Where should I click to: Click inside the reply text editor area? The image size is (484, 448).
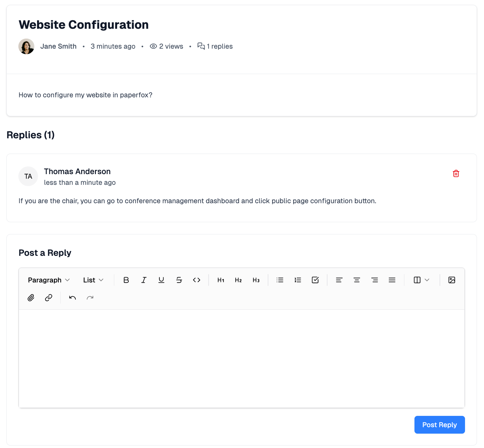(x=241, y=358)
